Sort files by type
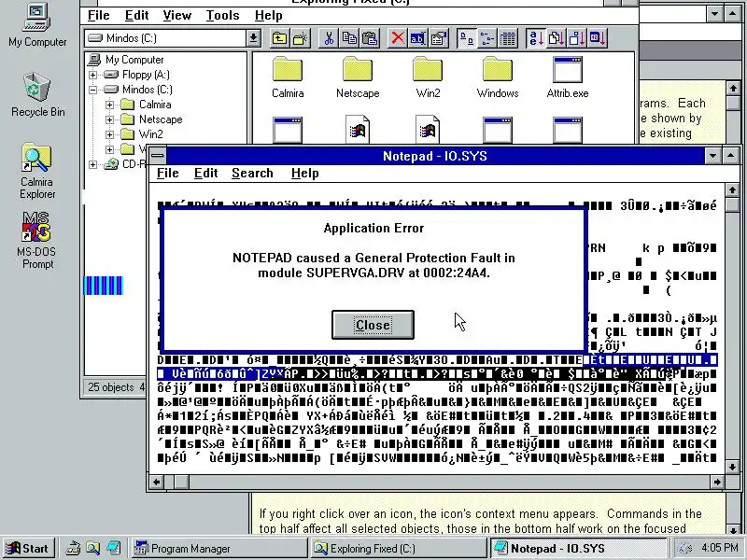 556,38
